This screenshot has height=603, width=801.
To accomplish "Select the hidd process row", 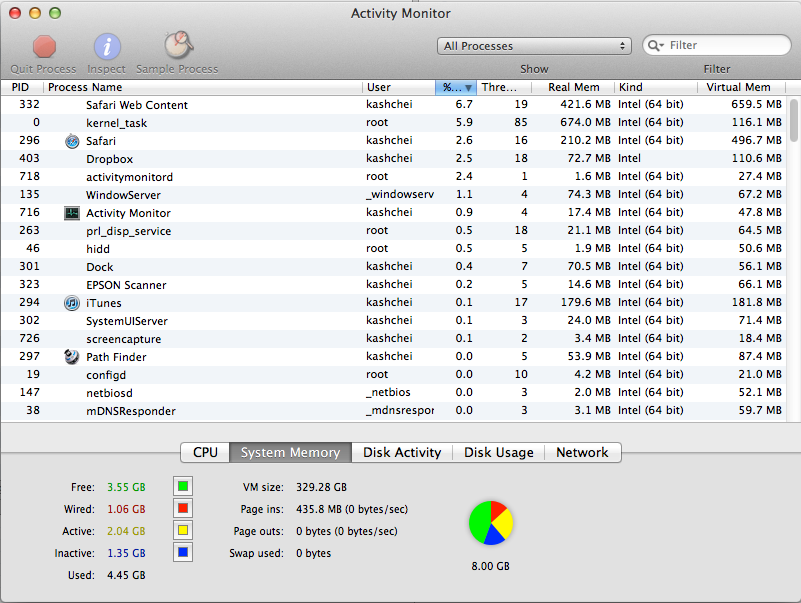I will point(393,249).
